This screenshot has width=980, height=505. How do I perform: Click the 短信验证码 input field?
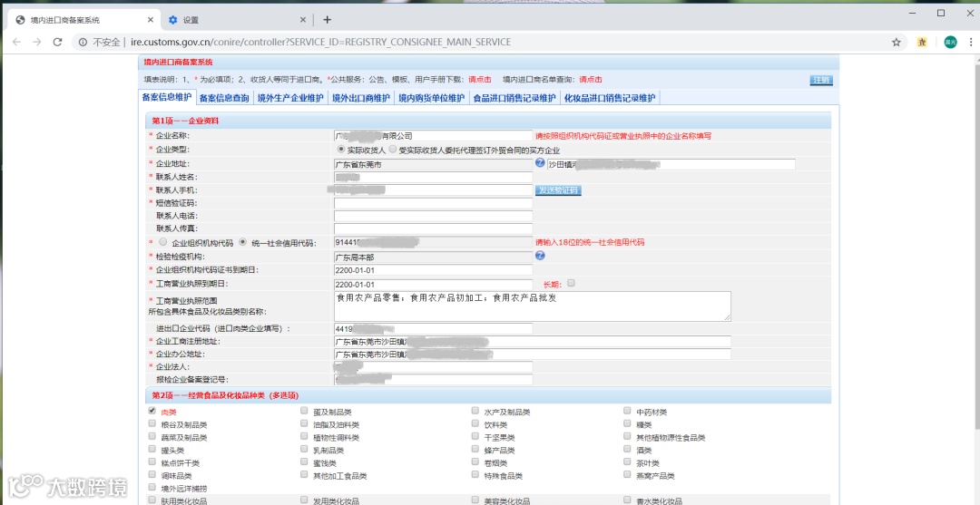point(433,203)
